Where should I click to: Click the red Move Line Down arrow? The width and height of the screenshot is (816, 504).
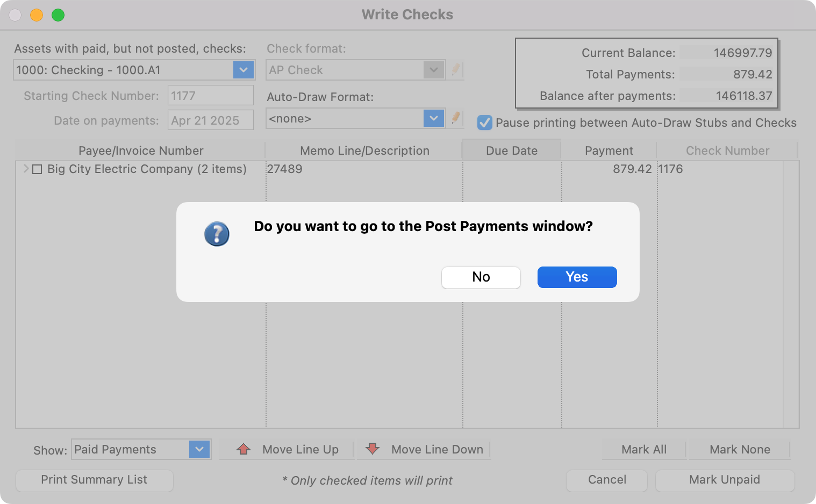(x=372, y=449)
